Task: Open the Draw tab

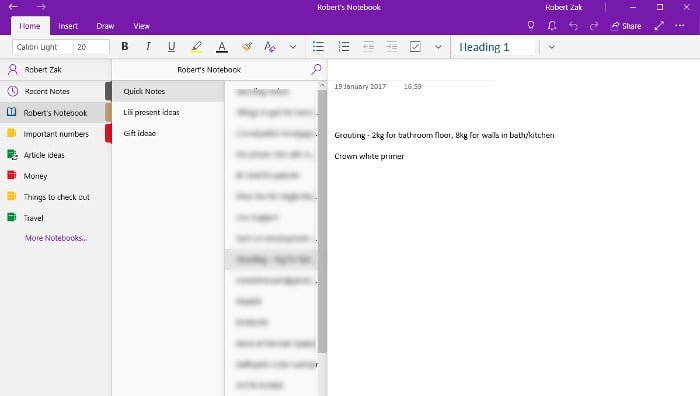Action: (x=105, y=26)
